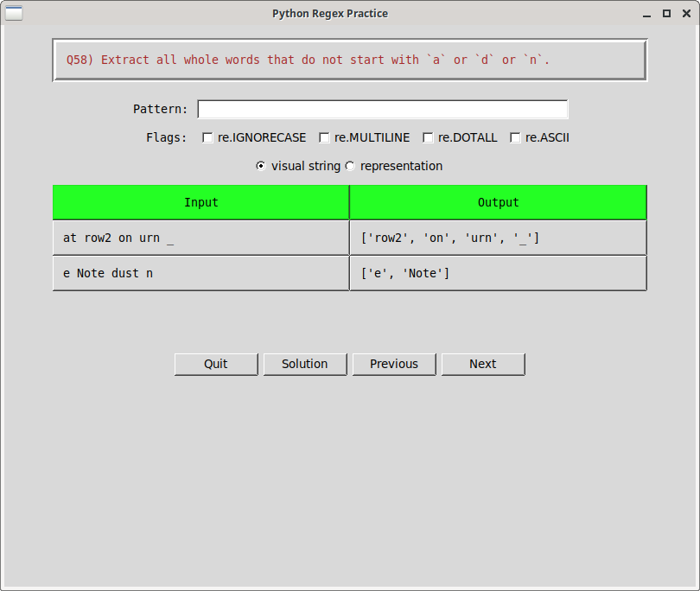
Task: Click the Quit button
Action: tap(216, 365)
